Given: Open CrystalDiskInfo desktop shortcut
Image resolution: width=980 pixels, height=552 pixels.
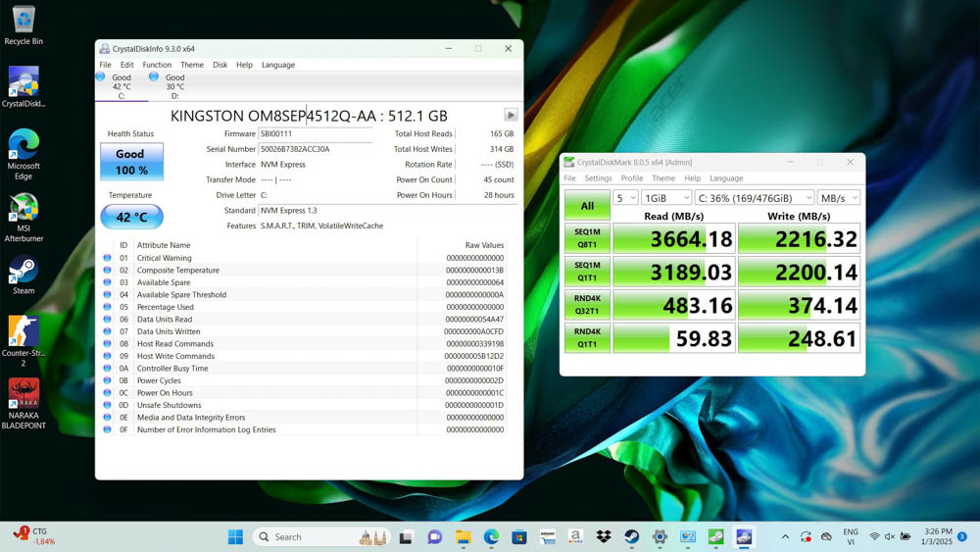Looking at the screenshot, I should 24,87.
